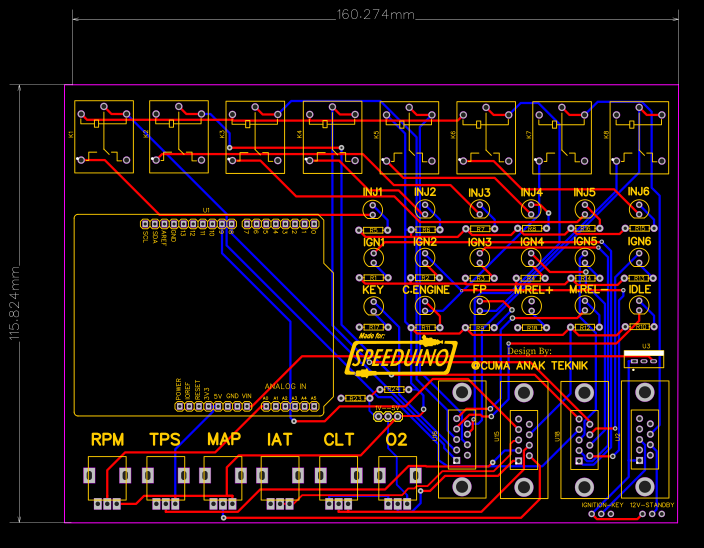
Task: Click the IDLE label
Action: click(x=639, y=289)
